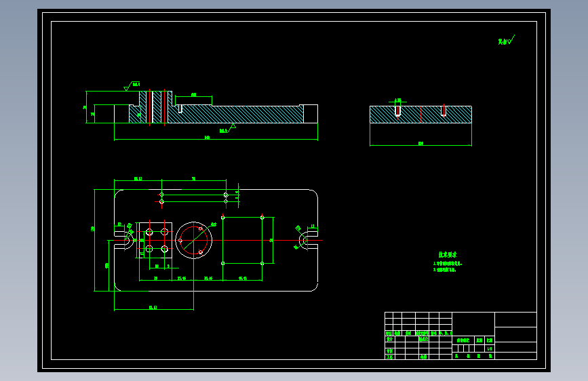The height and width of the screenshot is (381, 588).
Task: Click the 技术要求 heading text
Action: [x=448, y=255]
